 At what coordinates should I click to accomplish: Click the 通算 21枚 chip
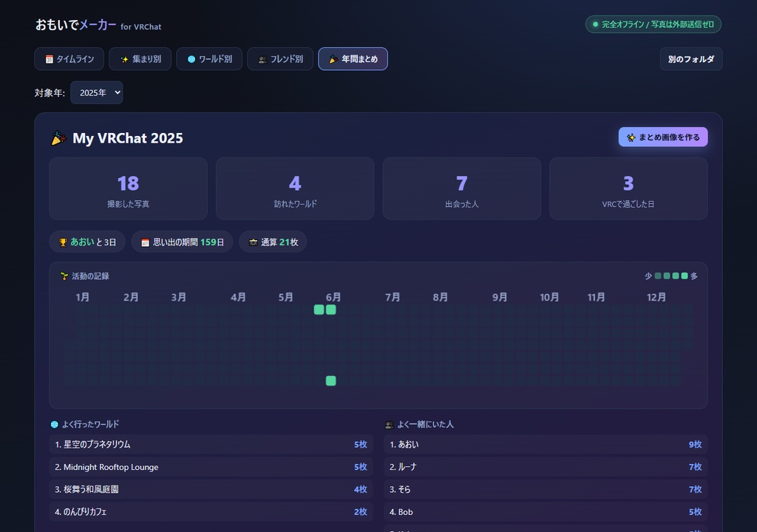tap(273, 242)
